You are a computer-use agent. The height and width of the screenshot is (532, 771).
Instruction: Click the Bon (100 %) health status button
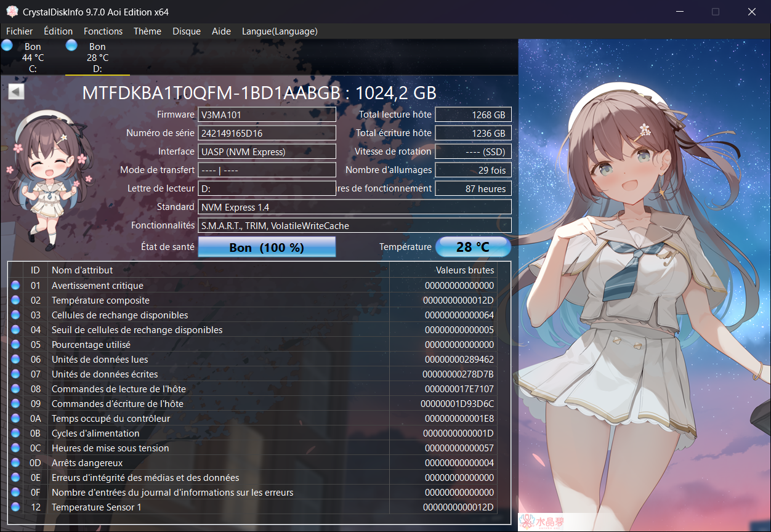(x=267, y=247)
